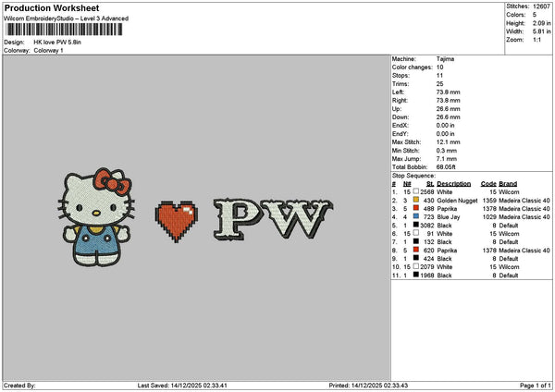
Task: Click the St. column header
Action: click(430, 184)
